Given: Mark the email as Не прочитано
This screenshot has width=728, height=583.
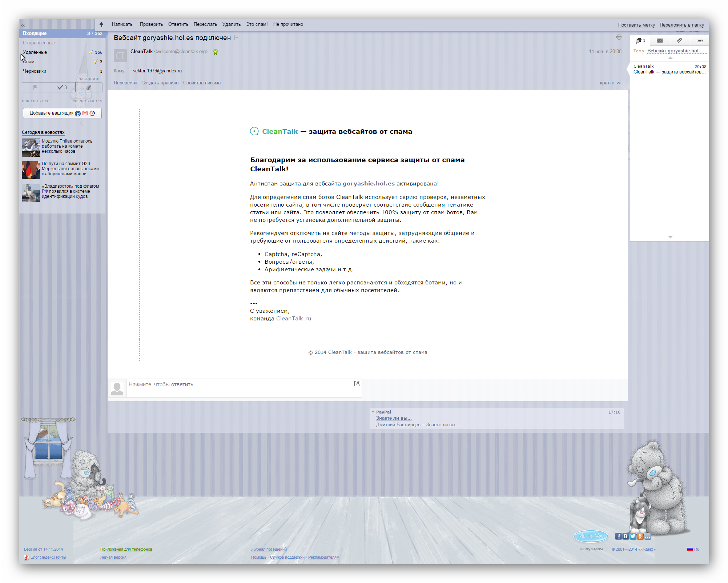Looking at the screenshot, I should [288, 24].
